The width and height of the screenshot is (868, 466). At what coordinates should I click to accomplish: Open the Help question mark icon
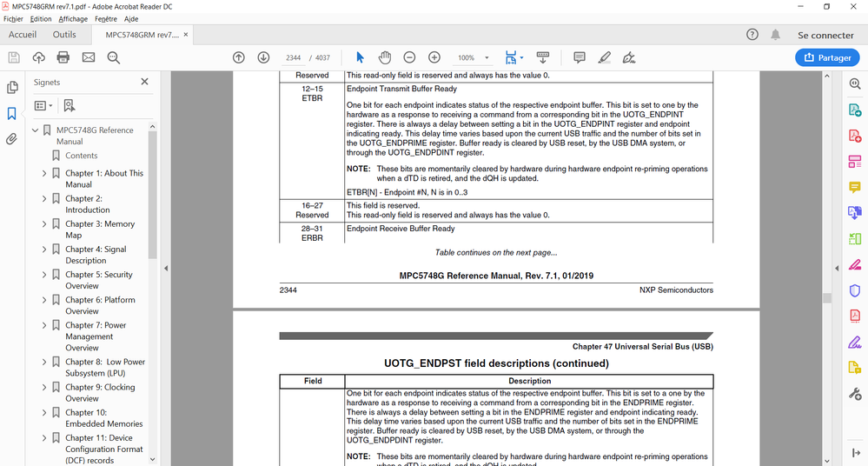pos(752,35)
